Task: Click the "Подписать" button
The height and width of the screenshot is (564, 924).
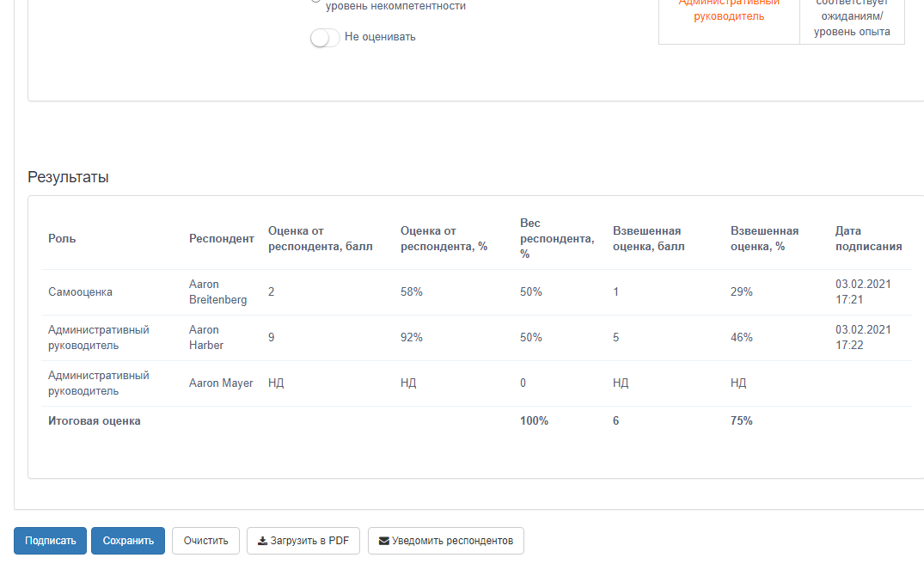Action: tap(50, 541)
